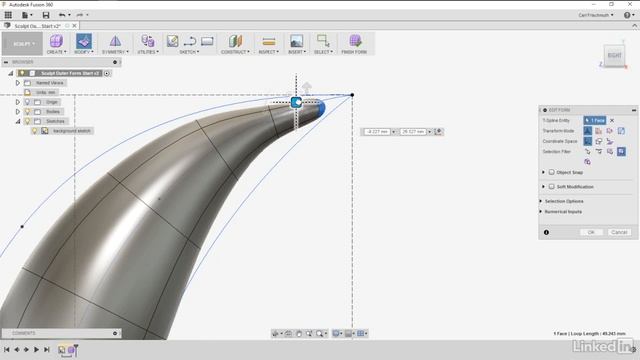Select the Units item in browser
This screenshot has width=640, height=360.
[x=46, y=93]
